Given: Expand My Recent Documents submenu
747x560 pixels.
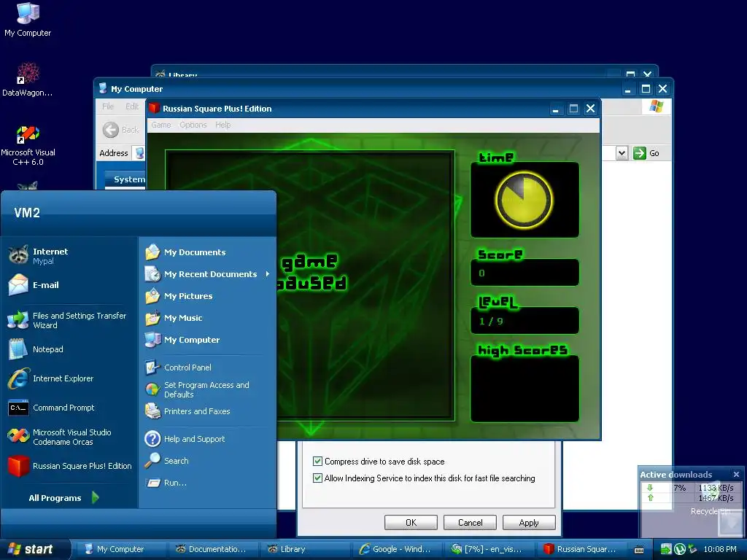Looking at the screenshot, I should pyautogui.click(x=207, y=274).
